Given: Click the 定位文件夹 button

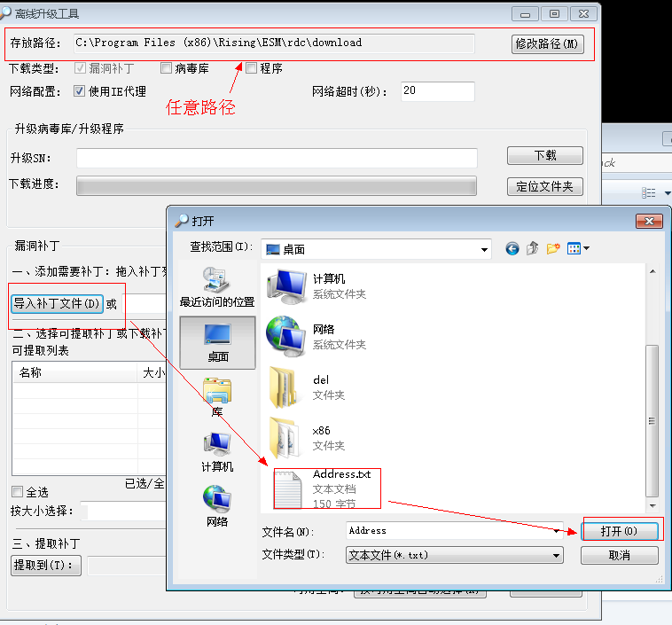Looking at the screenshot, I should [544, 186].
